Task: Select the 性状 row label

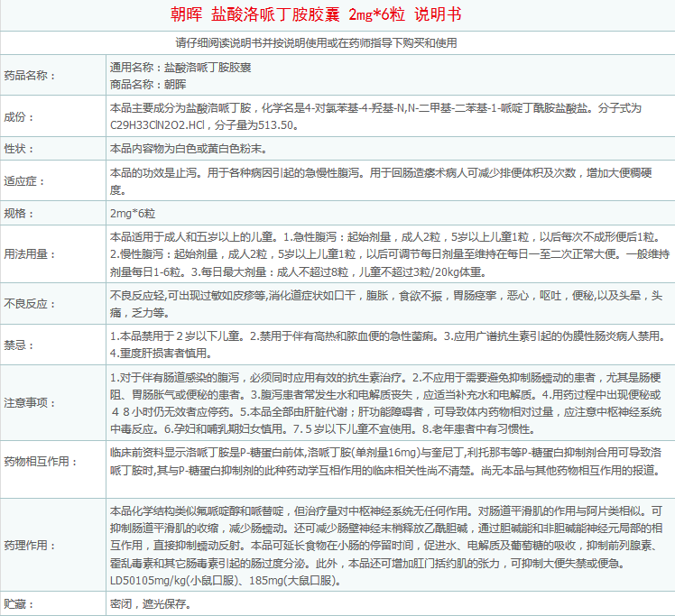Action: click(x=19, y=149)
